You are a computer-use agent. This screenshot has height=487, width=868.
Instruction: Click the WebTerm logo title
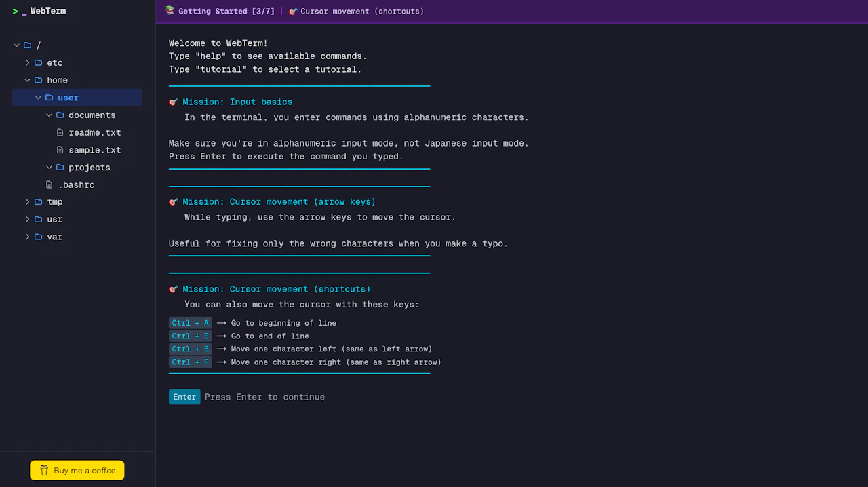point(39,11)
